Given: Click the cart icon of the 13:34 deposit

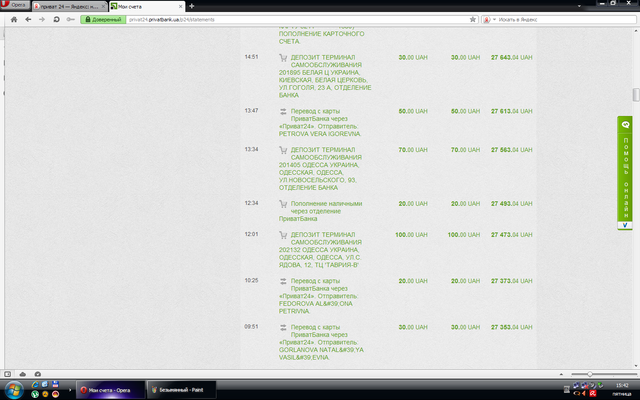Looking at the screenshot, I should (283, 150).
